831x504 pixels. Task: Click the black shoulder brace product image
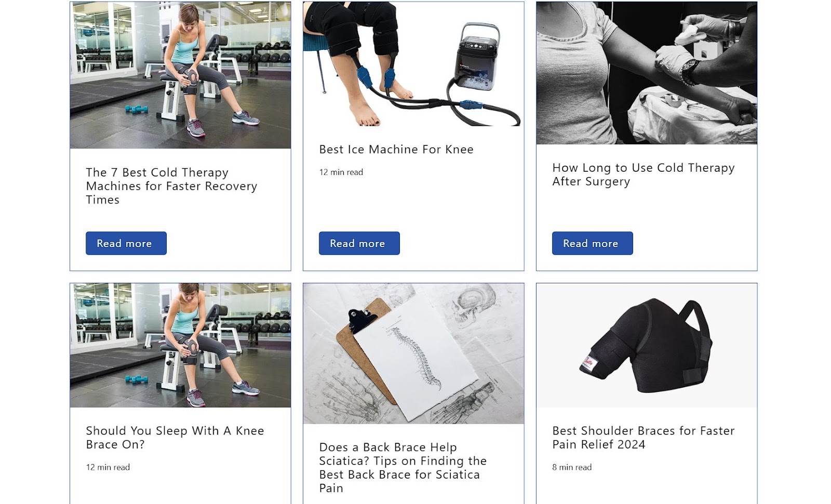647,345
